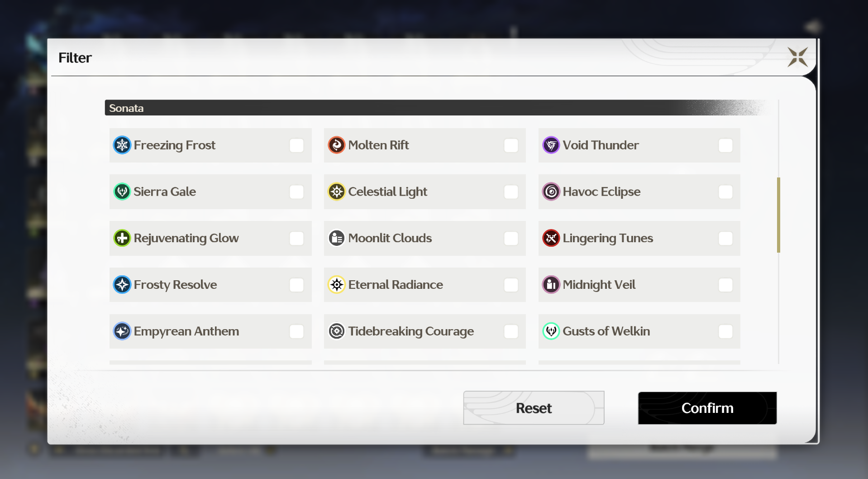Image resolution: width=868 pixels, height=479 pixels.
Task: Close the Filter dialog
Action: point(797,57)
